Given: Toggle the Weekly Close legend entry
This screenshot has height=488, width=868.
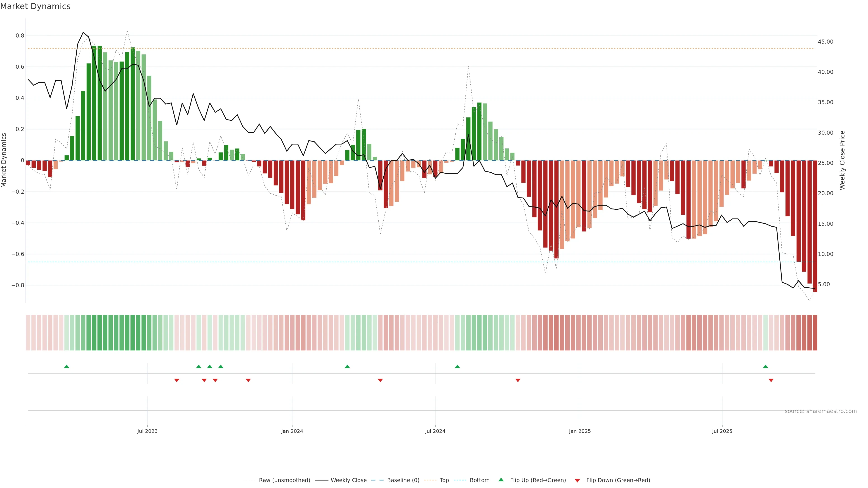Looking at the screenshot, I should (348, 480).
